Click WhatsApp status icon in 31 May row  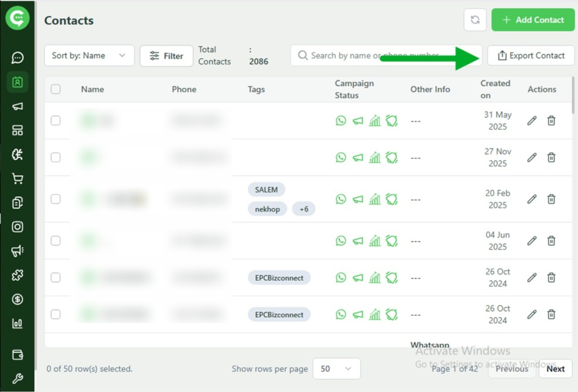click(341, 121)
